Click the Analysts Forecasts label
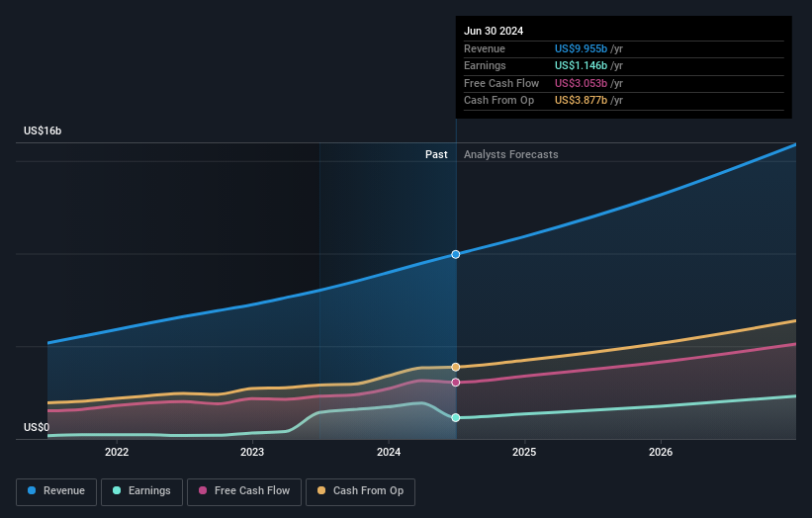The height and width of the screenshot is (518, 812). [511, 154]
